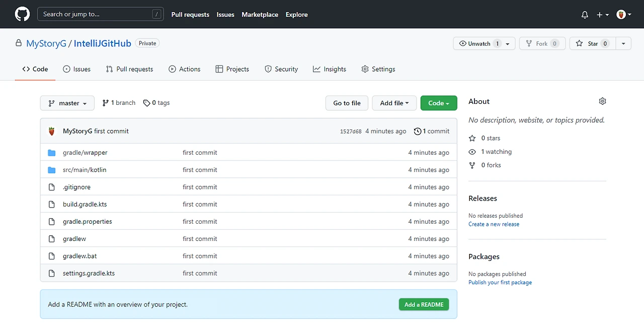Open the settings.gradle.kts file
The height and width of the screenshot is (336, 644).
89,273
